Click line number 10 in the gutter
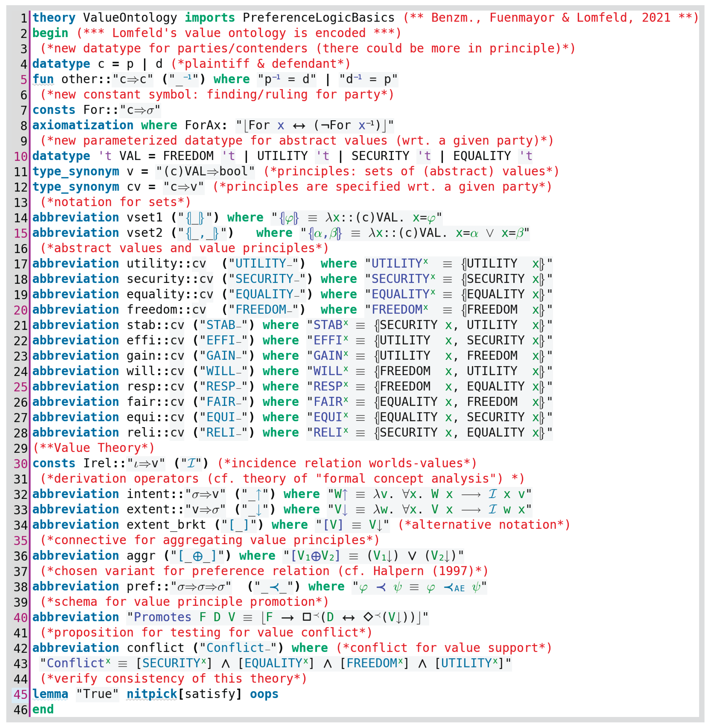The height and width of the screenshot is (728, 711). point(21,156)
